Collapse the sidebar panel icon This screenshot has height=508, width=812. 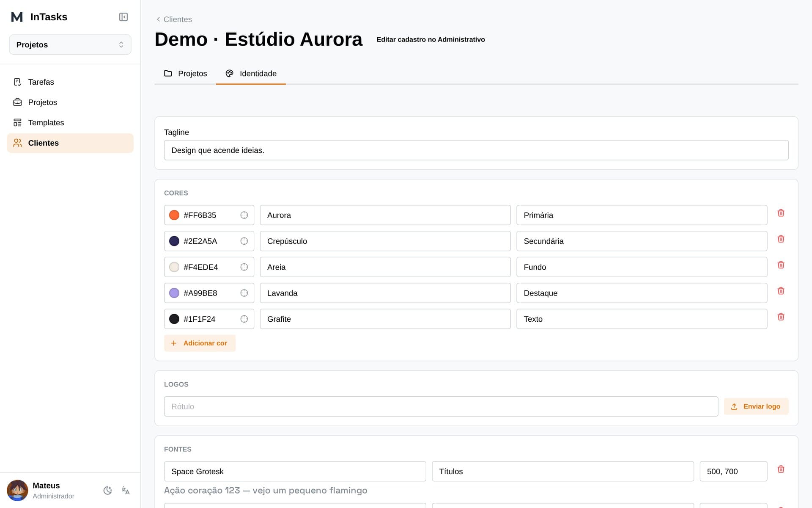[123, 17]
